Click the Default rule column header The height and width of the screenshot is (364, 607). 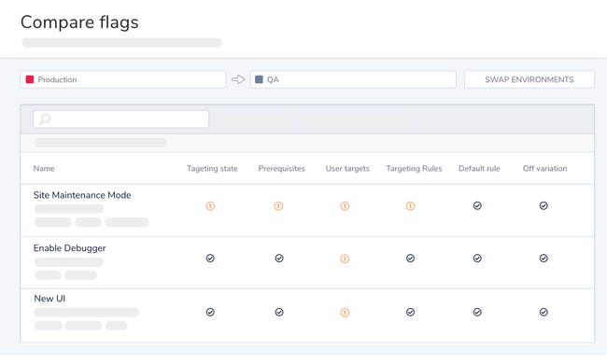479,168
